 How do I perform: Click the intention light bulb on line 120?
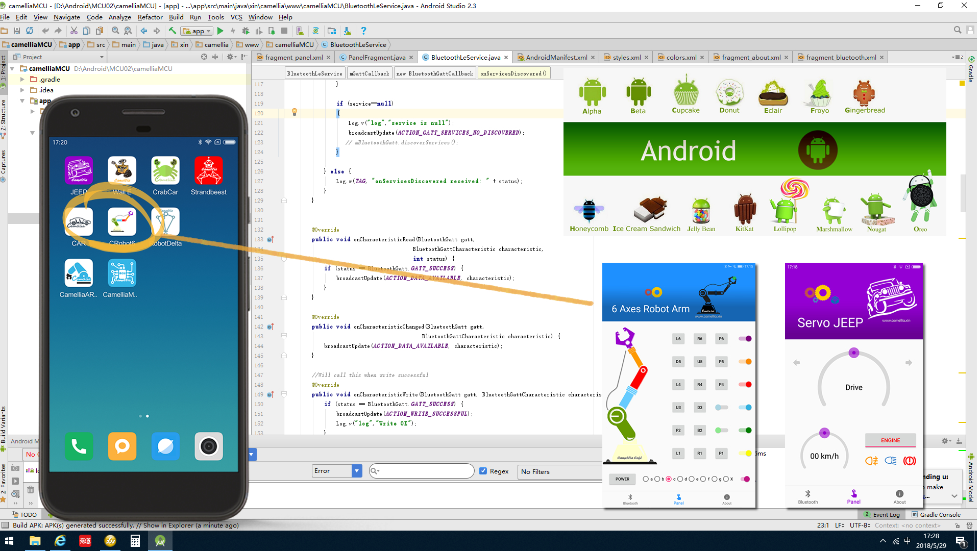(295, 112)
